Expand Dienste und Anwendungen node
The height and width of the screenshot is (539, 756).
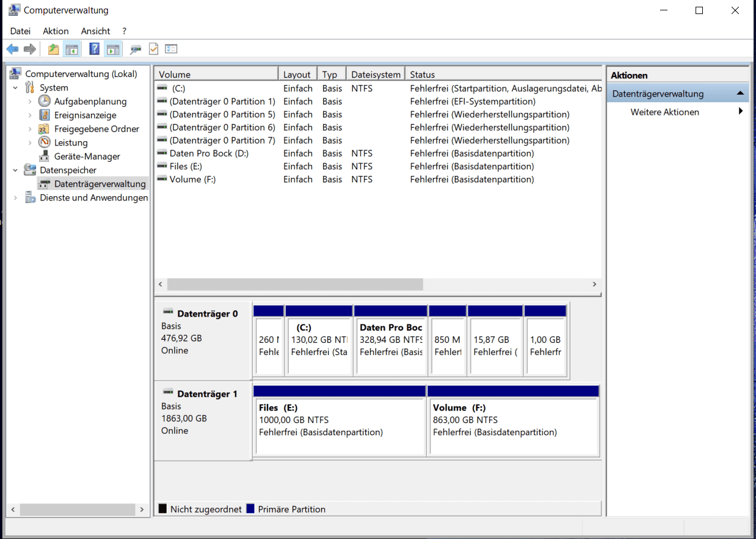[x=16, y=198]
